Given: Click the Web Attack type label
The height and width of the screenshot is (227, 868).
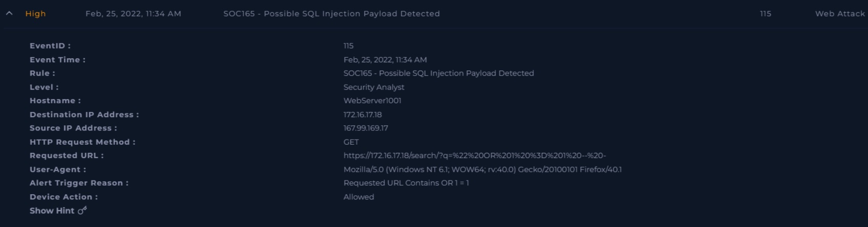Looking at the screenshot, I should (x=840, y=14).
